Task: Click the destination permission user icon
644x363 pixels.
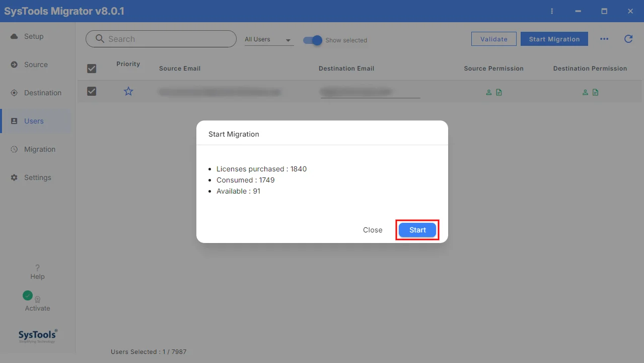Action: 585,92
